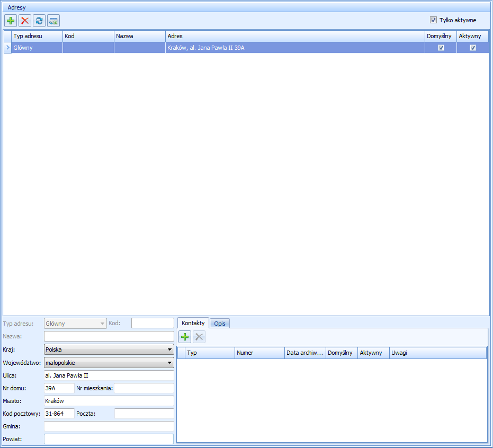493x448 pixels.
Task: Click the Numer column header in contacts
Action: click(x=259, y=353)
